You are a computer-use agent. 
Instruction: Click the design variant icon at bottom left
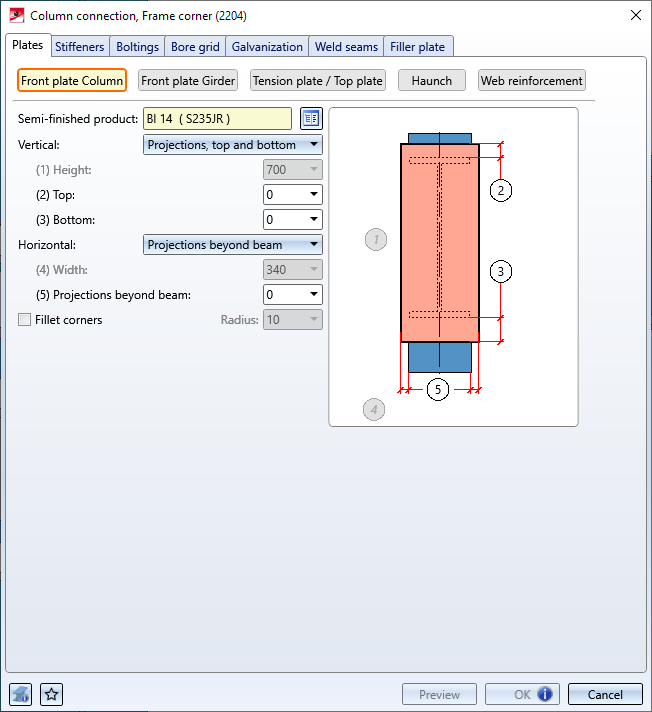tap(20, 694)
